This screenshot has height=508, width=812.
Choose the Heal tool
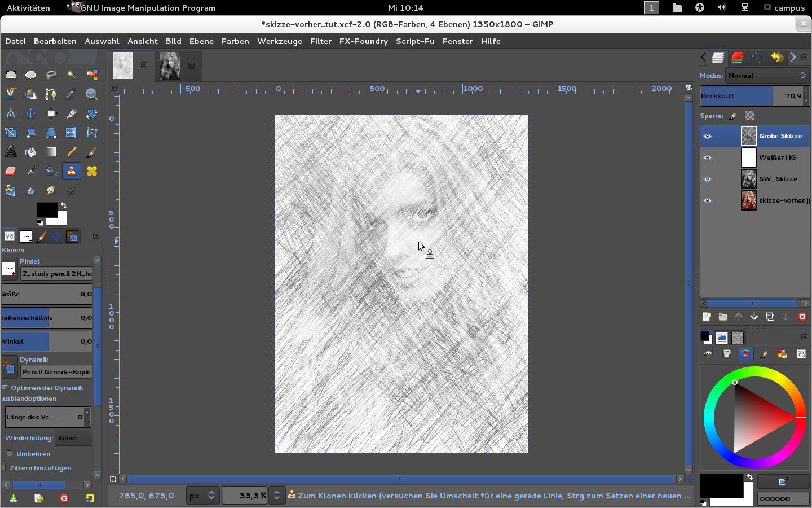(x=92, y=171)
